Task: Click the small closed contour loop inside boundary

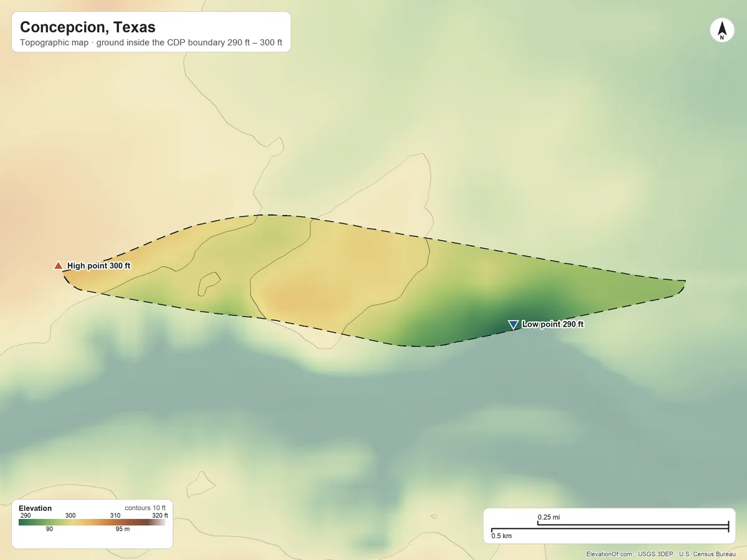Action: 209,284
